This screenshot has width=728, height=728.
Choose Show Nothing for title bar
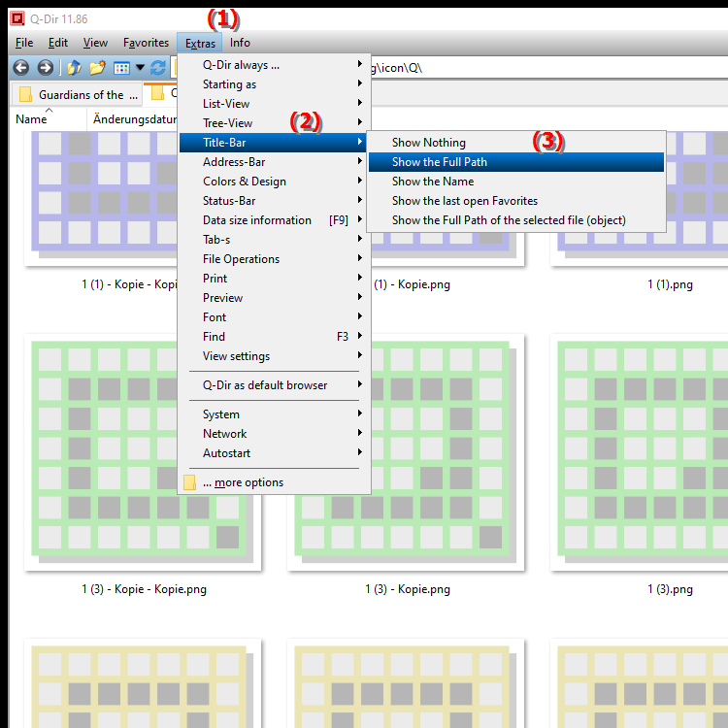click(x=516, y=143)
